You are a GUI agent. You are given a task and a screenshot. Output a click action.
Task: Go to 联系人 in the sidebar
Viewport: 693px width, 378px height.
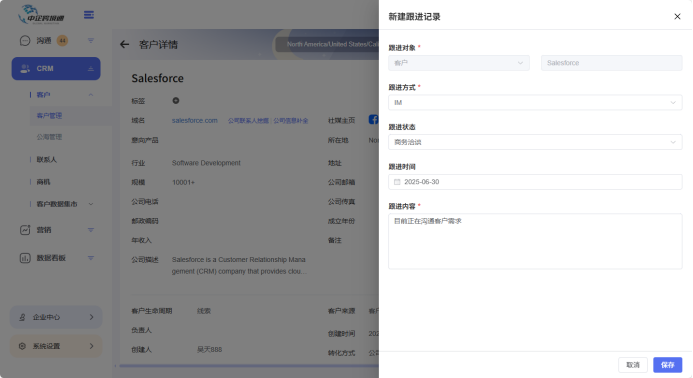pyautogui.click(x=46, y=160)
